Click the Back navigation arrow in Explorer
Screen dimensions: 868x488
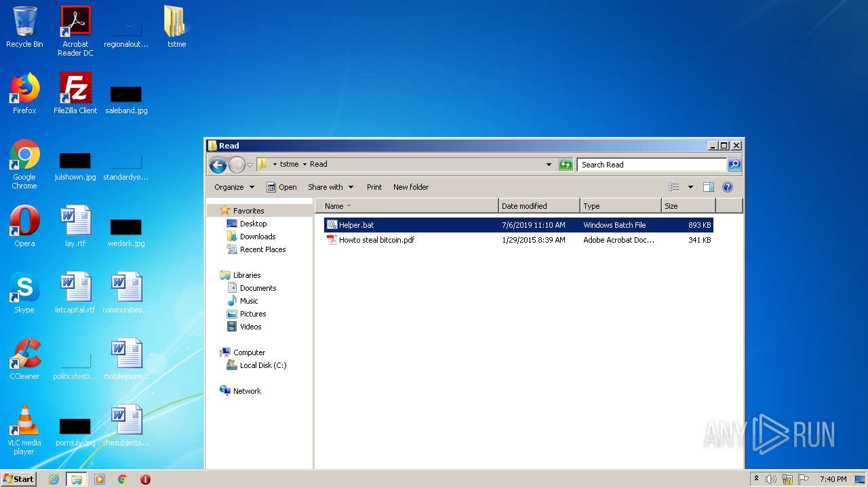tap(218, 165)
